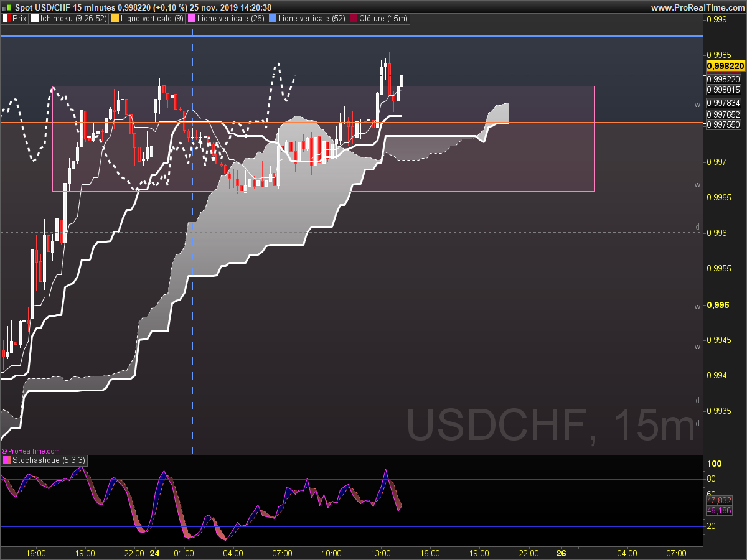747x560 pixels.
Task: Click the 47,832 stochastic value label
Action: (719, 501)
